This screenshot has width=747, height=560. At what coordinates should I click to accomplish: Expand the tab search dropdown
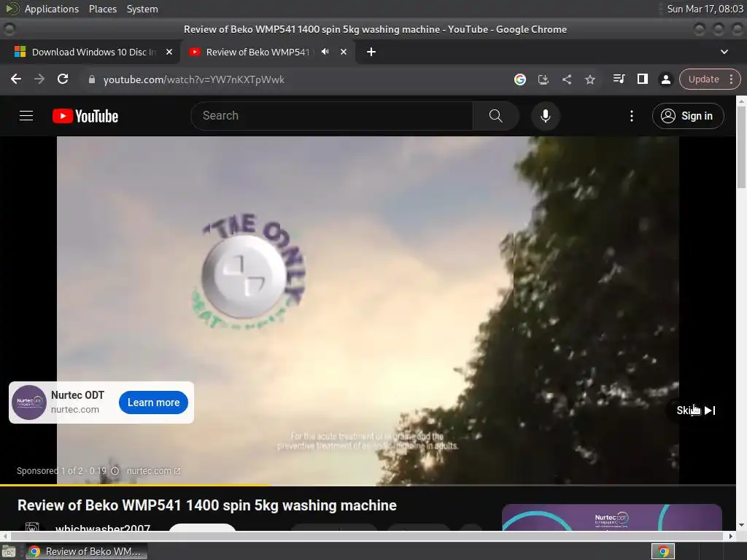click(724, 52)
